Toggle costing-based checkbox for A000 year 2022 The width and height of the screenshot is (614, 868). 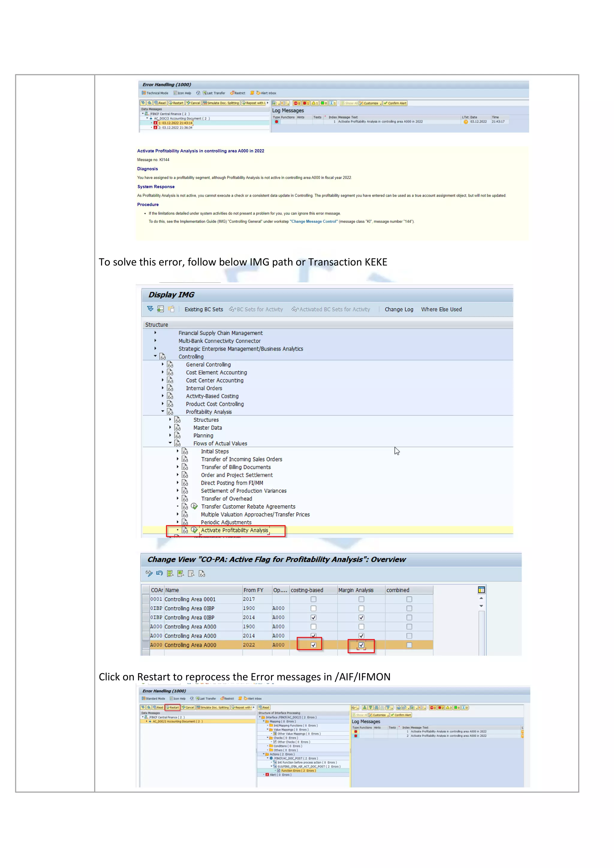pyautogui.click(x=313, y=645)
